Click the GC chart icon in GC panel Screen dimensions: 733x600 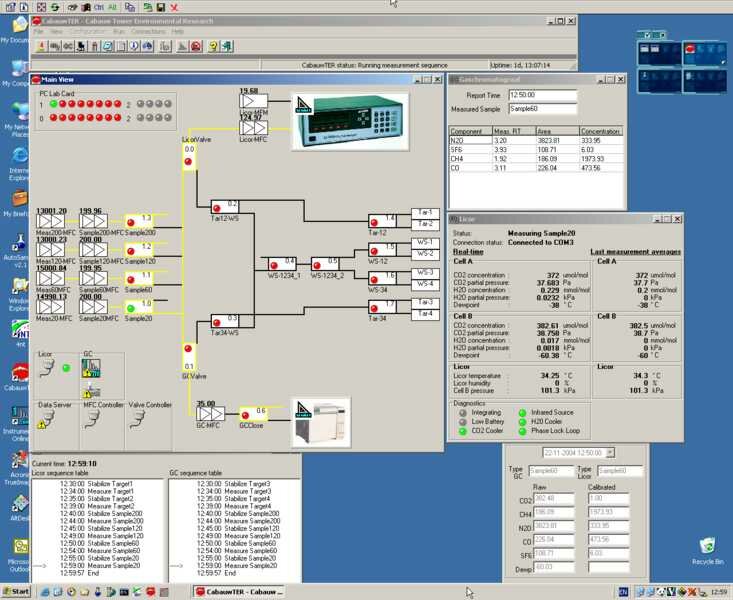[91, 368]
